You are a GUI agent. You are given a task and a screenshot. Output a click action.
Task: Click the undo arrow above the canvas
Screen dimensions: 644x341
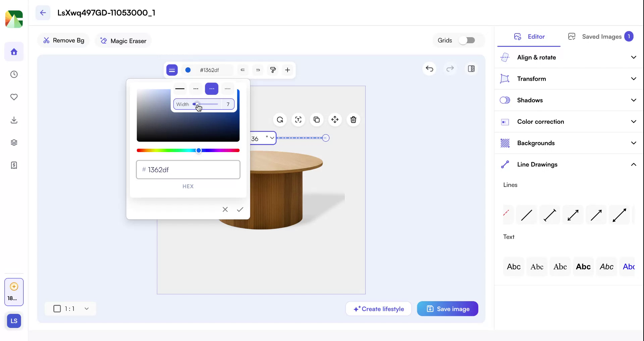(429, 69)
